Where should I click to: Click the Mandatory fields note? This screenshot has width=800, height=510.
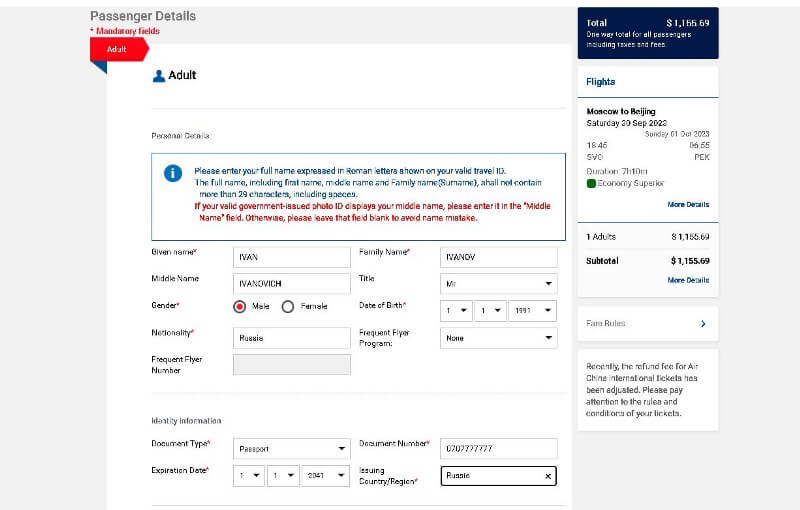[125, 31]
